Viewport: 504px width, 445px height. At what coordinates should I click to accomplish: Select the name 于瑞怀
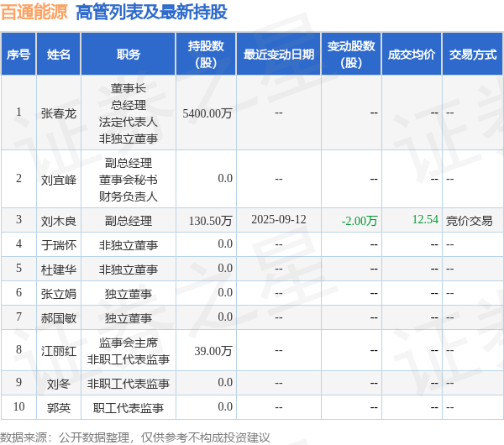(x=59, y=245)
